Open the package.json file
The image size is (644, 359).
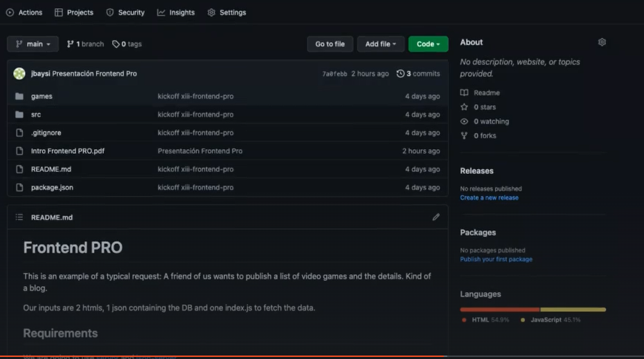coord(52,187)
